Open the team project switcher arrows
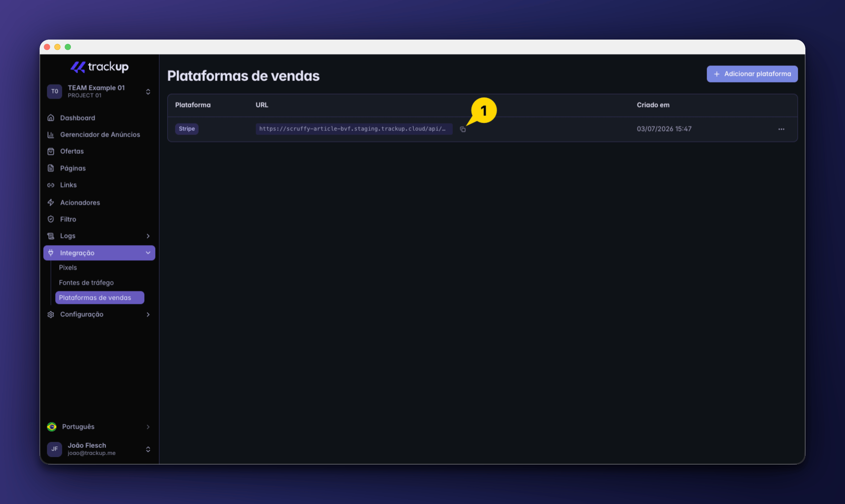845x504 pixels. [x=148, y=92]
